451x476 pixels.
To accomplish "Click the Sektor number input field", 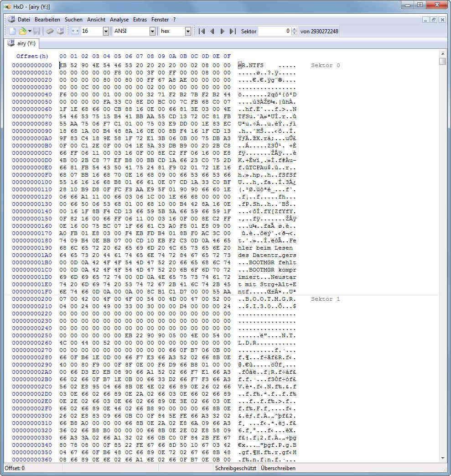I will [x=275, y=31].
